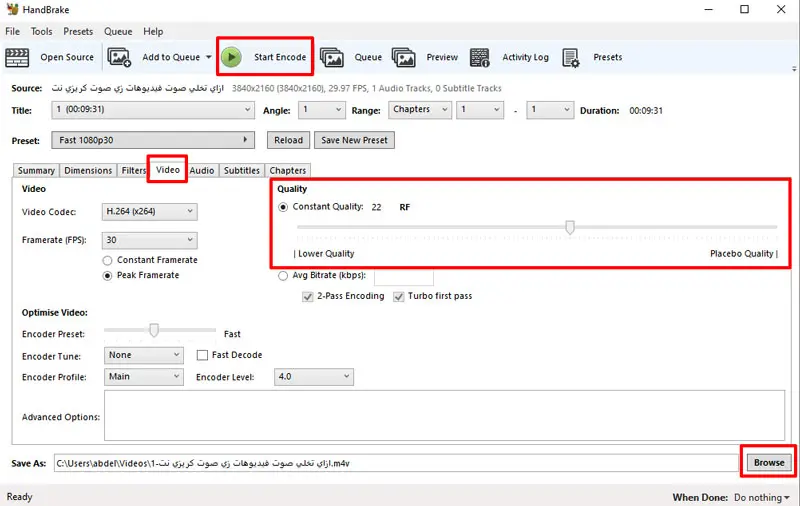Open the Tools menu
Viewport: 800px width, 506px height.
(x=41, y=32)
